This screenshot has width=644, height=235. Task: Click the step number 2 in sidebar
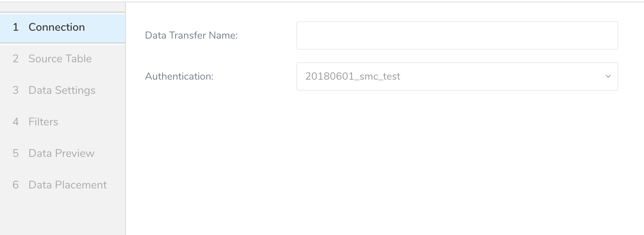click(16, 59)
